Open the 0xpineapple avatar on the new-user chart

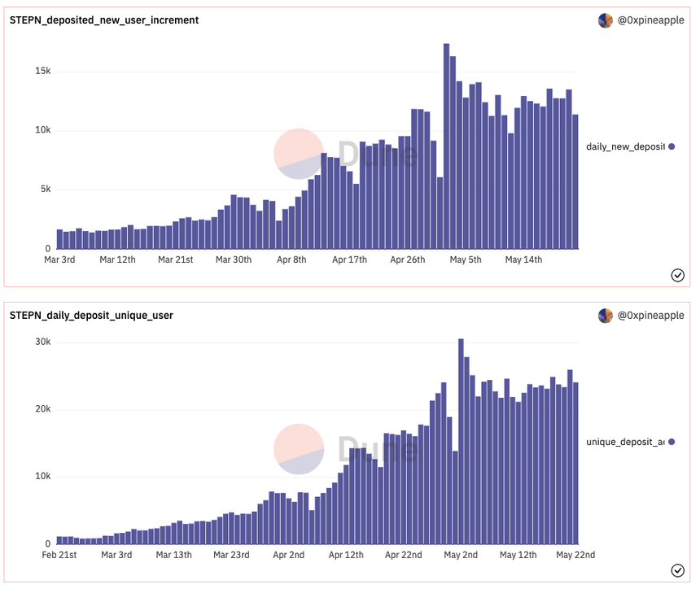605,20
